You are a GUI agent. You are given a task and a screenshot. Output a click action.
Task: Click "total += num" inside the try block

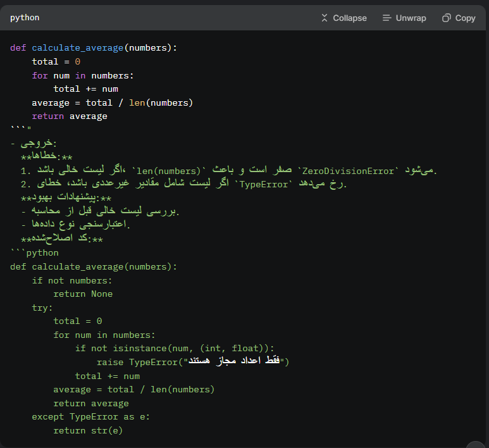point(108,376)
